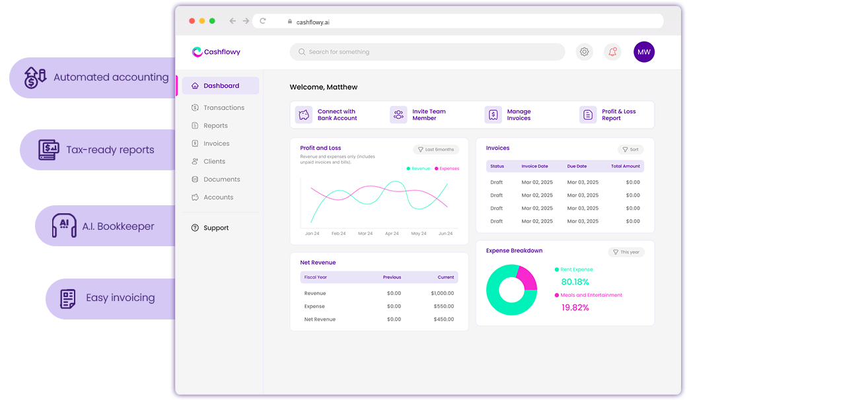The height and width of the screenshot is (400, 868).
Task: Go to Reports in the sidebar
Action: 215,125
